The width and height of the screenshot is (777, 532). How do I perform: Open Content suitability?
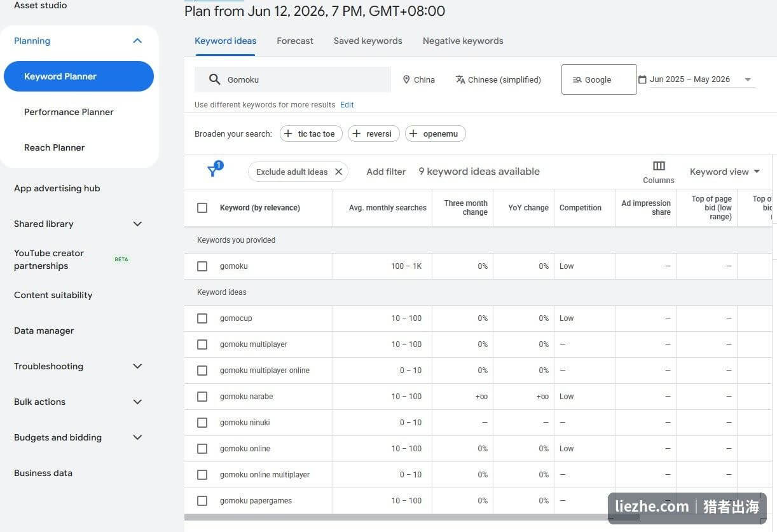tap(53, 295)
